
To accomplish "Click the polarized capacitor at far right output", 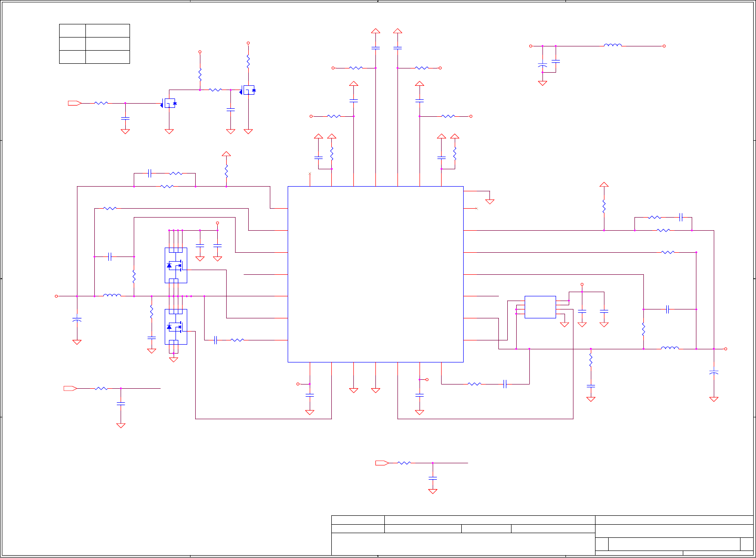I will (714, 372).
